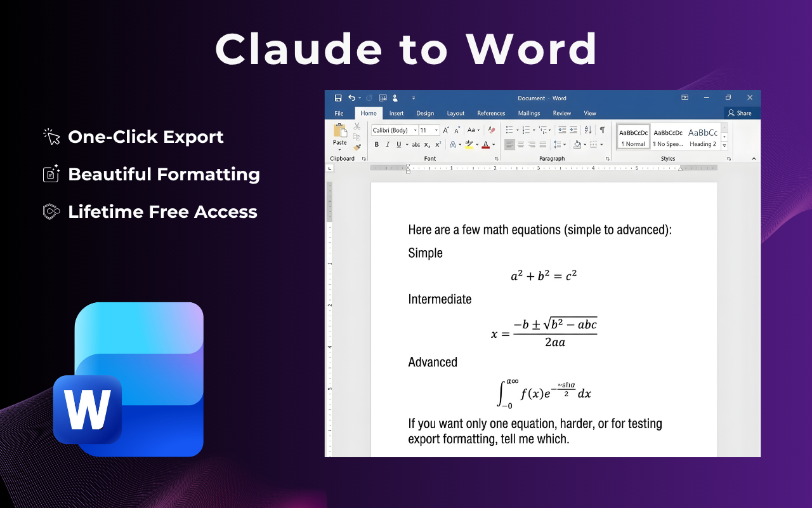Apply the Normal style
This screenshot has height=508, width=812.
click(634, 137)
